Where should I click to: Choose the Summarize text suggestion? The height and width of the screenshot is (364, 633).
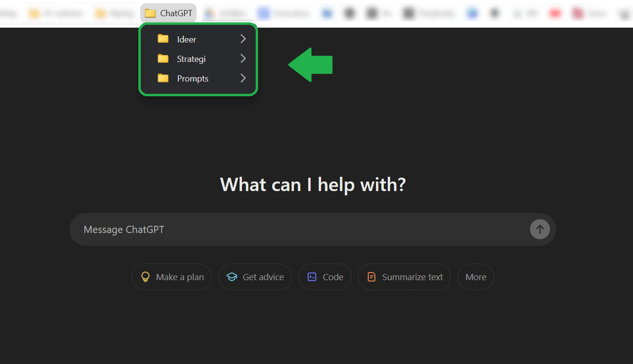(404, 277)
